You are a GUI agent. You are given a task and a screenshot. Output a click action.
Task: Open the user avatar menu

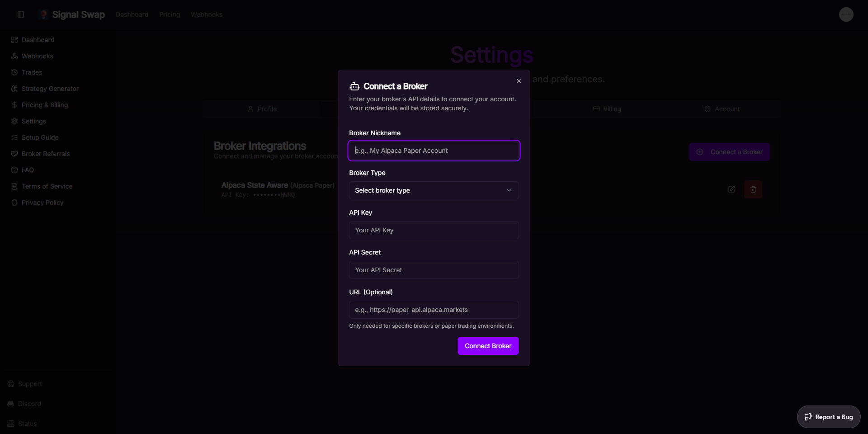pos(846,14)
